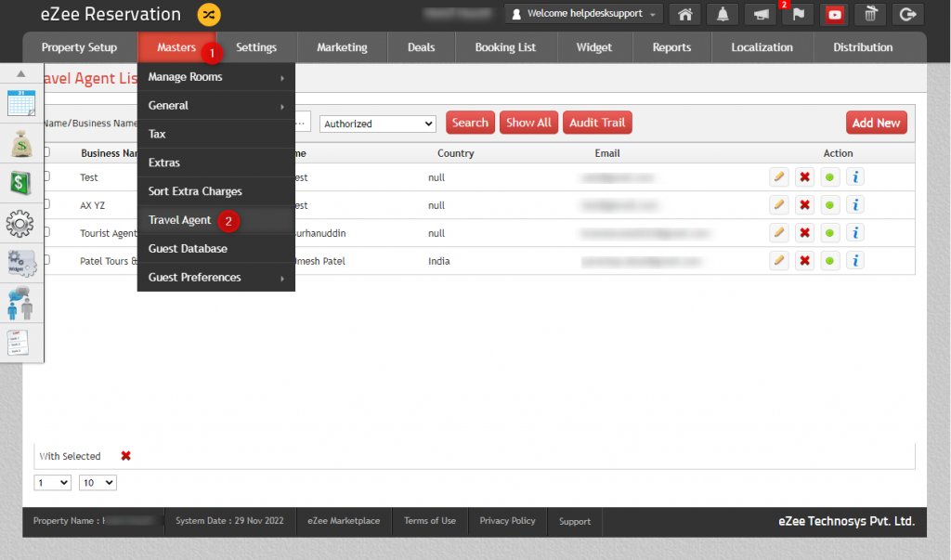951x560 pixels.
Task: Switch to the Settings tab
Action: click(256, 47)
